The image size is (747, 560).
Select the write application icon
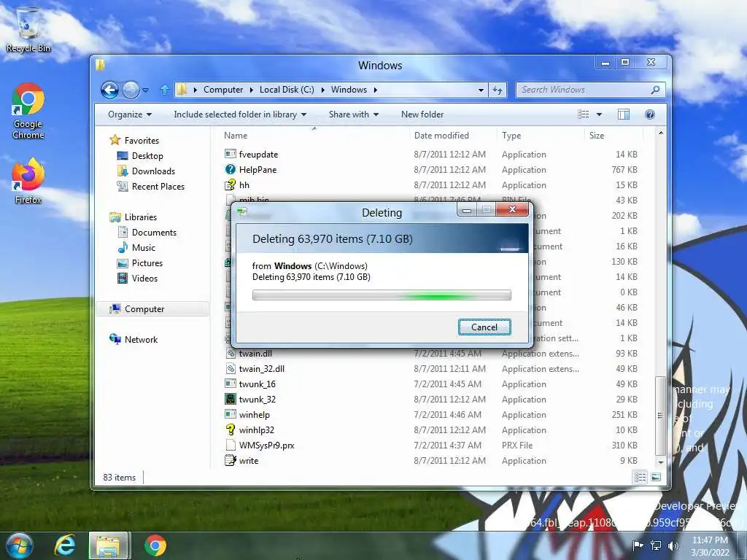point(230,461)
